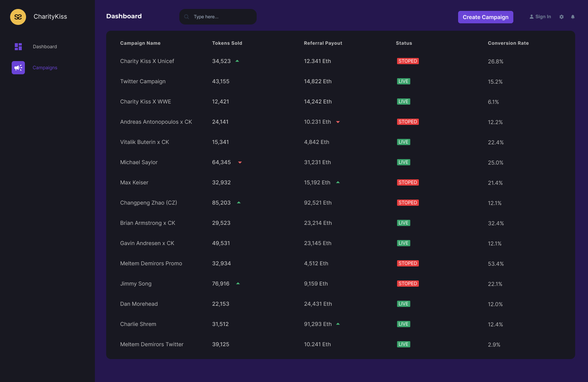588x382 pixels.
Task: Click green up arrow beside 85,203
Action: (x=239, y=203)
